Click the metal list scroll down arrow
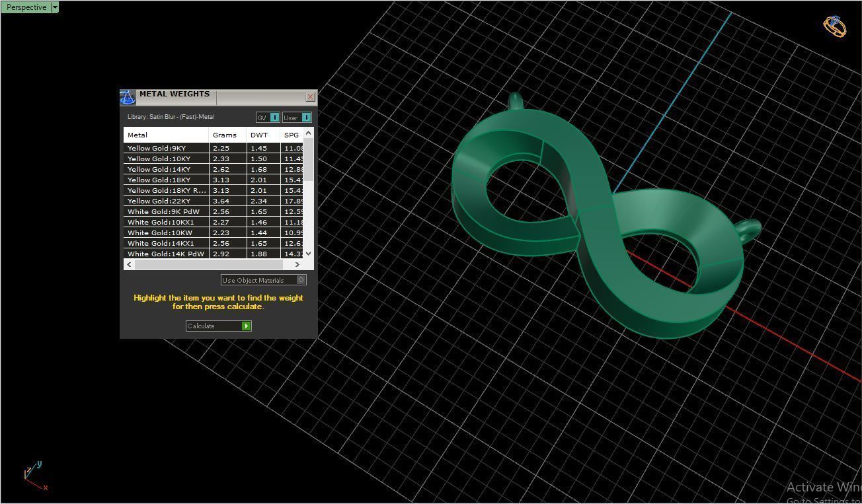The width and height of the screenshot is (862, 504). click(308, 254)
